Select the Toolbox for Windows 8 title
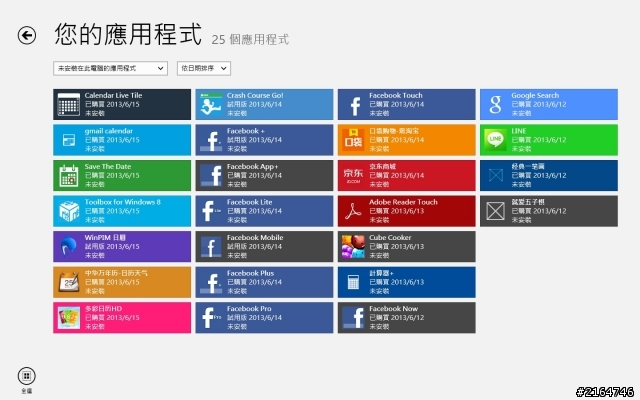Viewport: 640px width, 400px height. [x=122, y=202]
